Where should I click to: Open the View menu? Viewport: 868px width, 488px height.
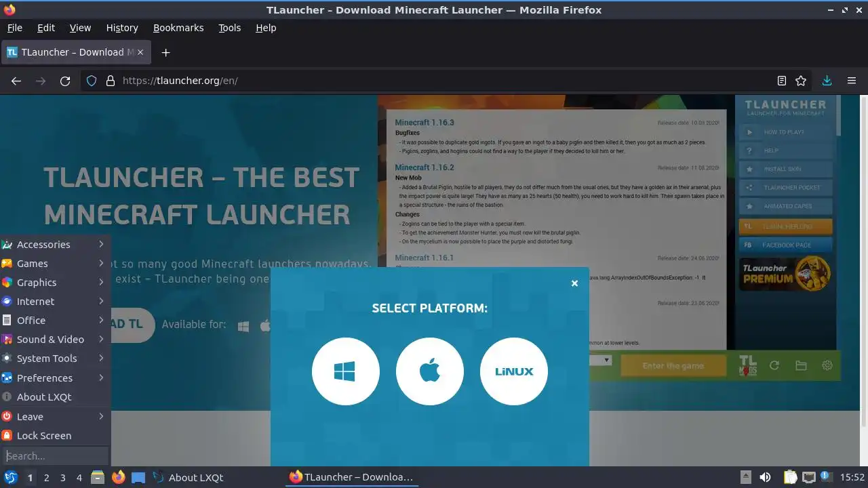coord(80,28)
